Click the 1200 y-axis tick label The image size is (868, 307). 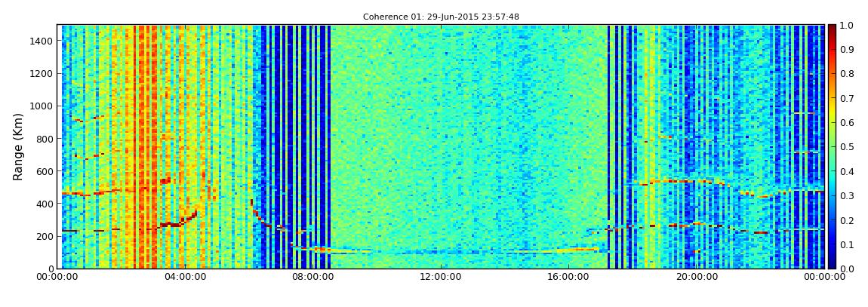43,74
